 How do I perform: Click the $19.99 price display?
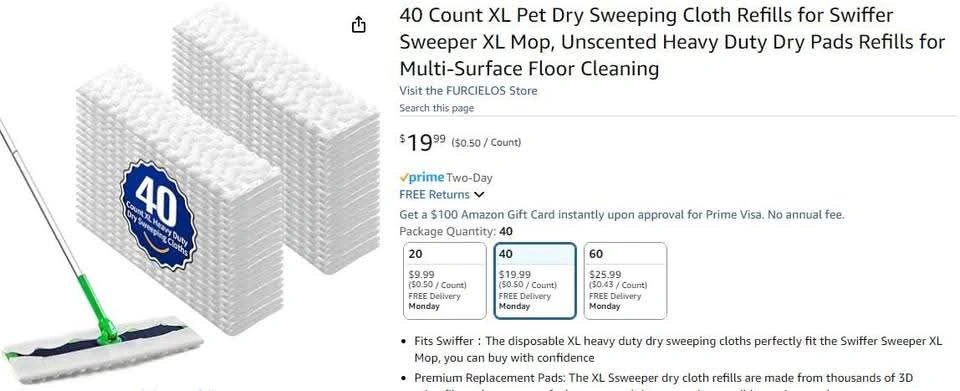[x=422, y=143]
